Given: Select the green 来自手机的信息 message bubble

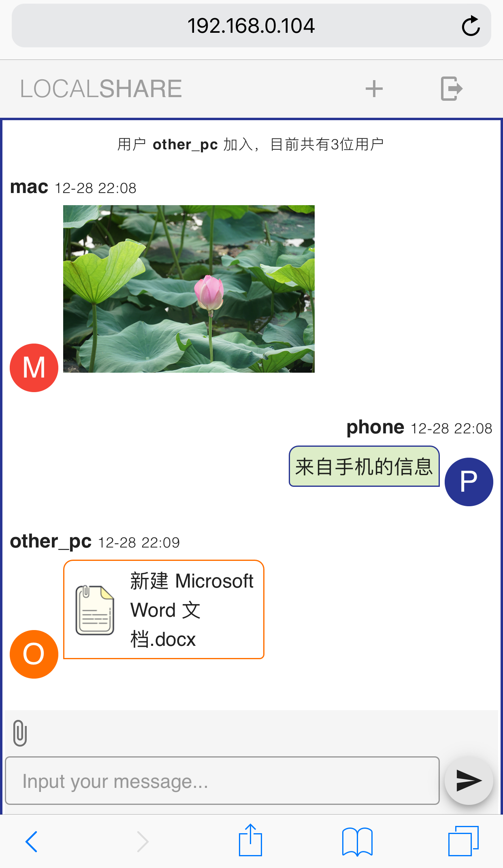Looking at the screenshot, I should coord(364,467).
